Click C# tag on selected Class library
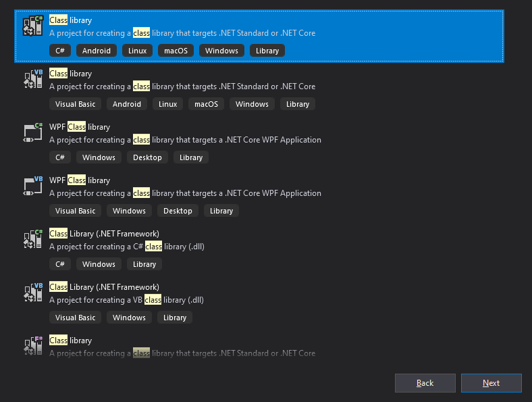Viewport: 532px width, 402px height. pyautogui.click(x=60, y=51)
